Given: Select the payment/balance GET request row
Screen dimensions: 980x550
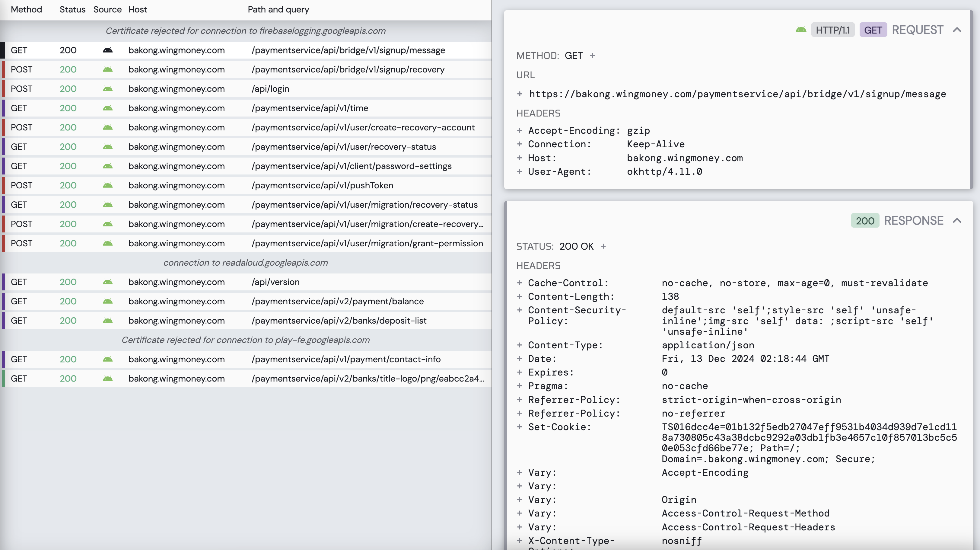Looking at the screenshot, I should (243, 302).
